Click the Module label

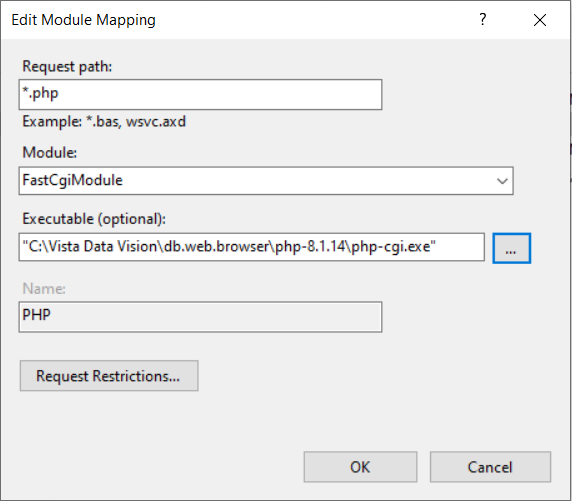(x=50, y=153)
